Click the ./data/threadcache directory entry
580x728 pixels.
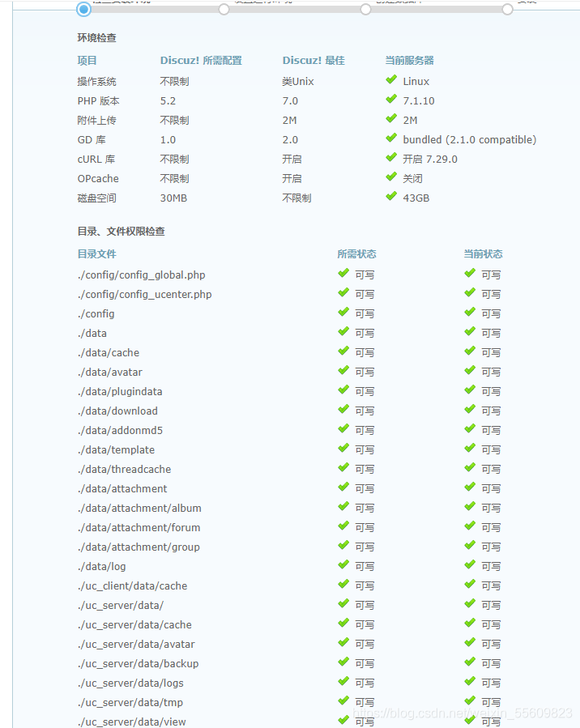click(125, 470)
